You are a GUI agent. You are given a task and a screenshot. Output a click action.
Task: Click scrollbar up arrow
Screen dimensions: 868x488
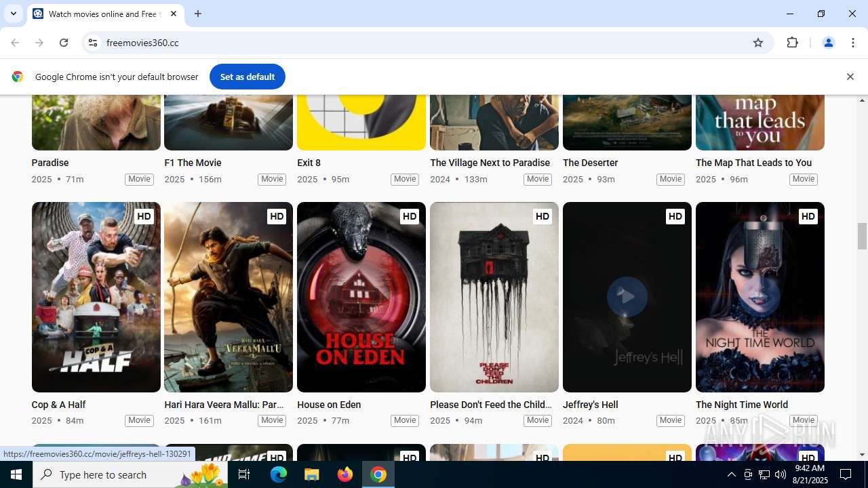(x=862, y=100)
